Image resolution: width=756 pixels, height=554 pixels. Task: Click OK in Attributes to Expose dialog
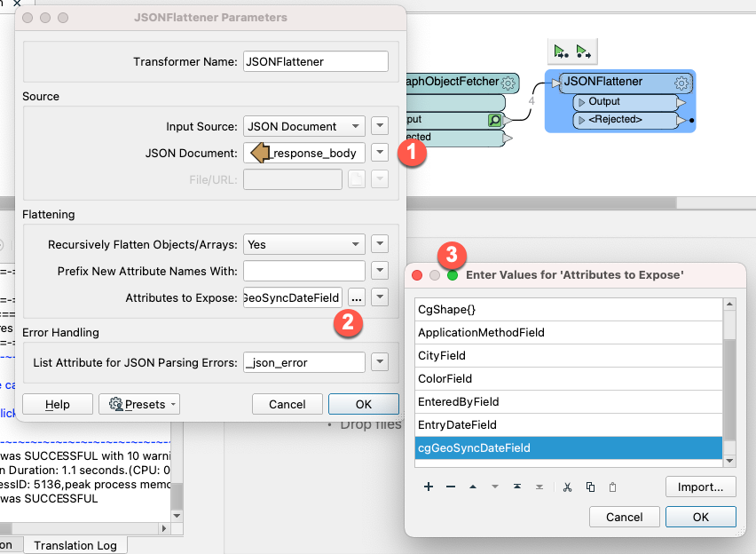701,517
